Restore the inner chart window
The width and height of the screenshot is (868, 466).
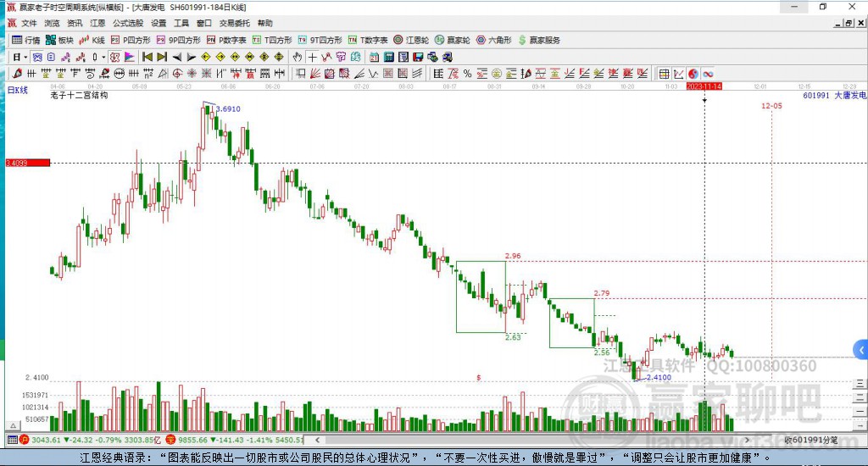pos(849,23)
